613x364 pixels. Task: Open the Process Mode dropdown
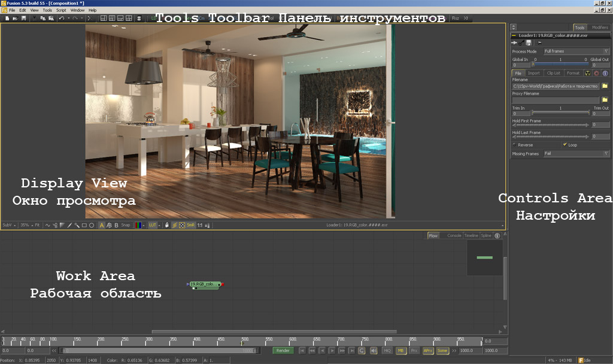coord(575,51)
